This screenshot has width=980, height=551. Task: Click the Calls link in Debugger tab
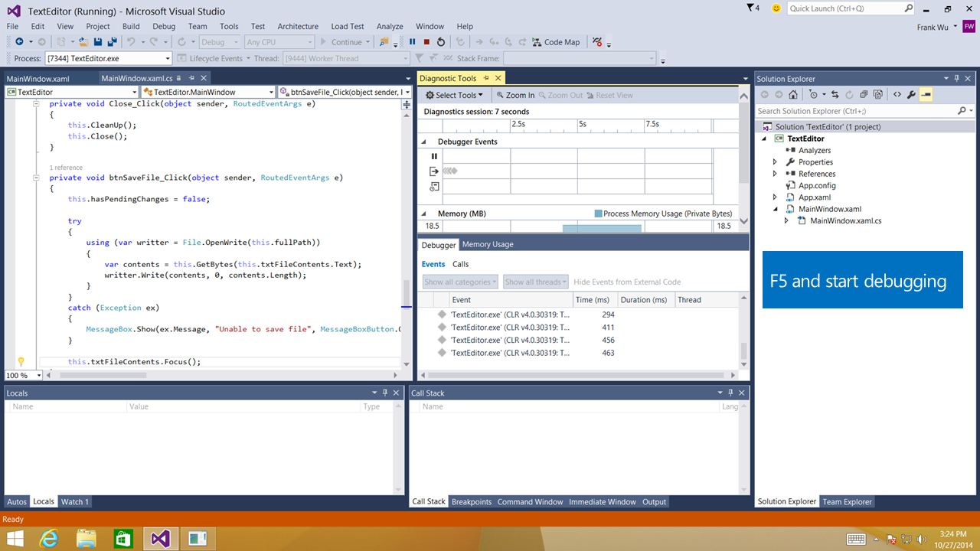pyautogui.click(x=461, y=264)
